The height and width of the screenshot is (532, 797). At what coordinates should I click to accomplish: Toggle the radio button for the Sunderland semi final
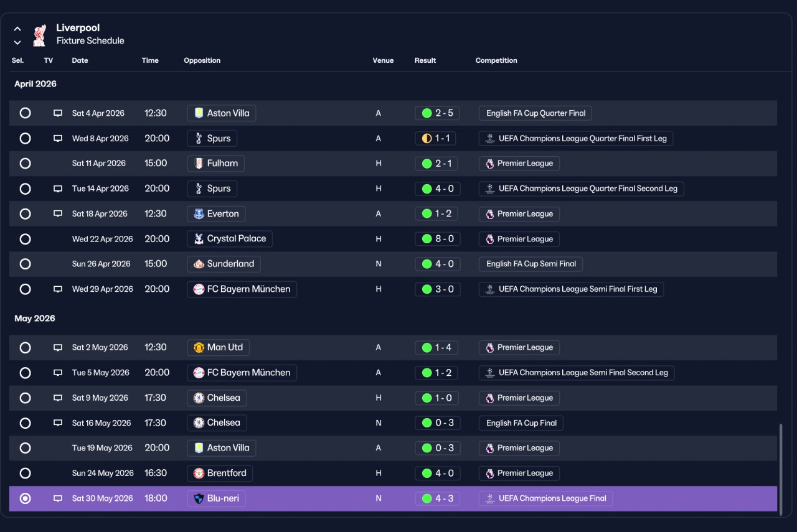coord(25,264)
